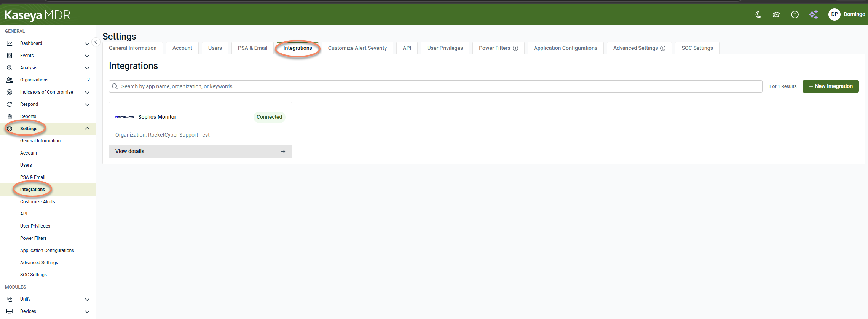Collapse the Settings menu chevron

pyautogui.click(x=87, y=129)
